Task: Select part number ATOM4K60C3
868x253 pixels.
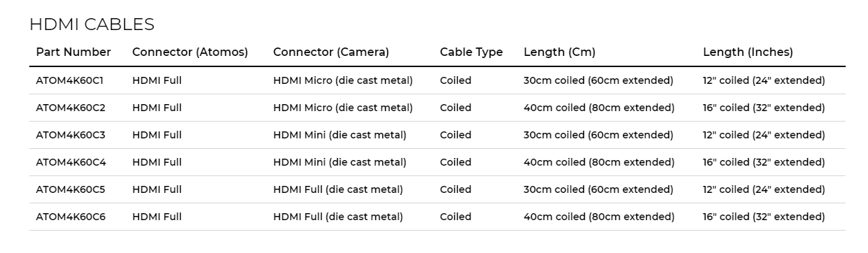Action: 70,135
